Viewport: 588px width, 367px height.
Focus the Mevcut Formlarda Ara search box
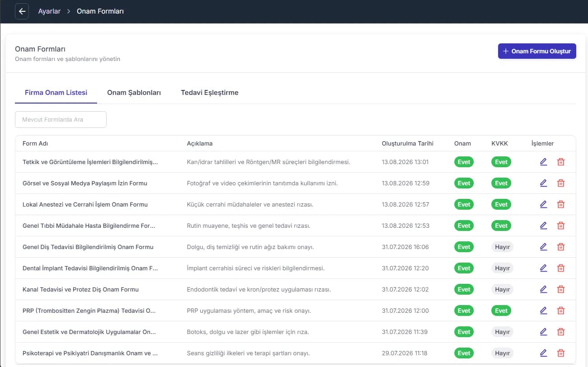click(x=61, y=120)
